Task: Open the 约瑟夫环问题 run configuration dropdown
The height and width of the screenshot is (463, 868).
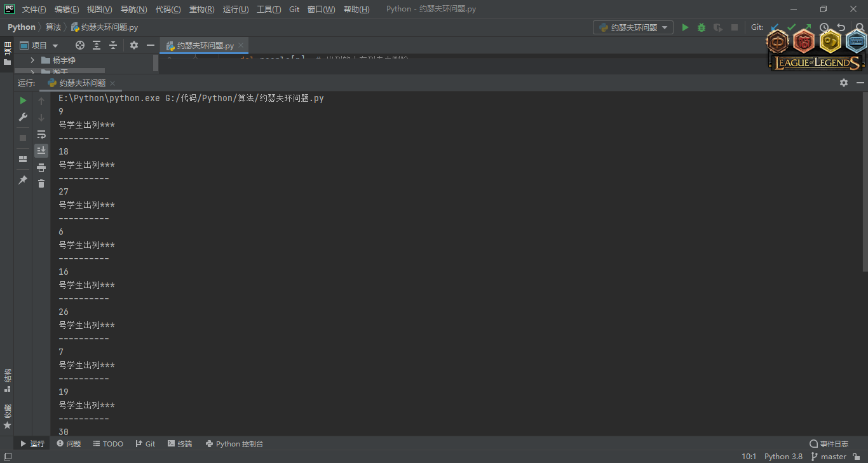Action: point(633,27)
